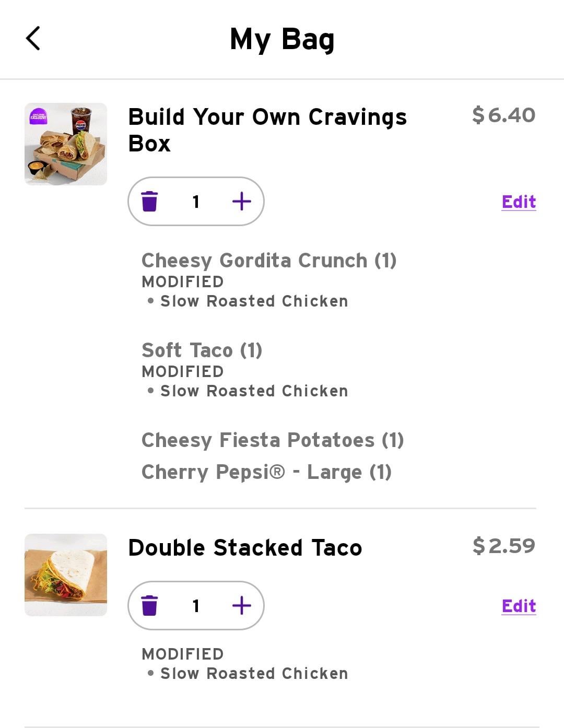Click the Double Stacked Taco quantity number
The height and width of the screenshot is (728, 564).
tap(196, 606)
